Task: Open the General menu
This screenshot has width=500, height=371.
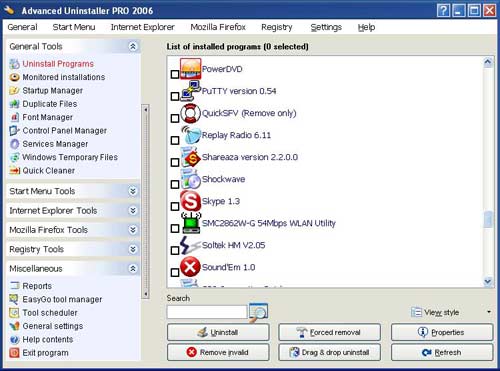Action: (x=22, y=27)
